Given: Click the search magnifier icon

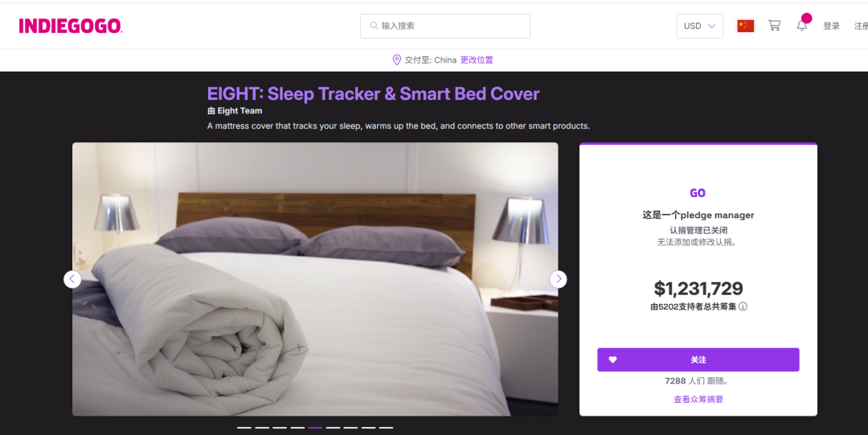Looking at the screenshot, I should click(x=375, y=26).
